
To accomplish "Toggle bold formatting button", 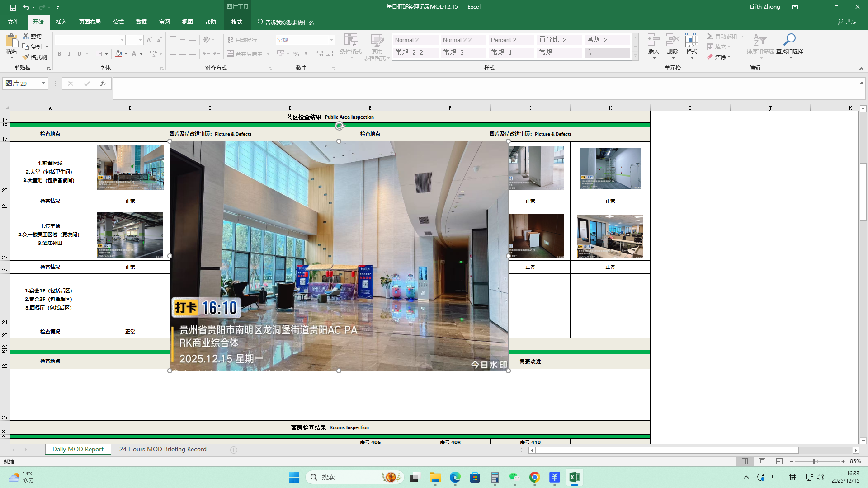I will pyautogui.click(x=59, y=54).
